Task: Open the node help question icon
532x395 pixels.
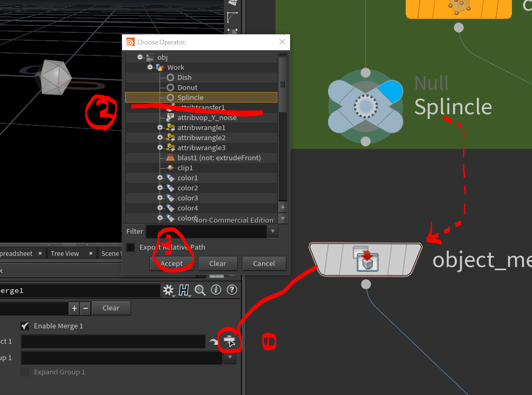Action: tap(232, 290)
